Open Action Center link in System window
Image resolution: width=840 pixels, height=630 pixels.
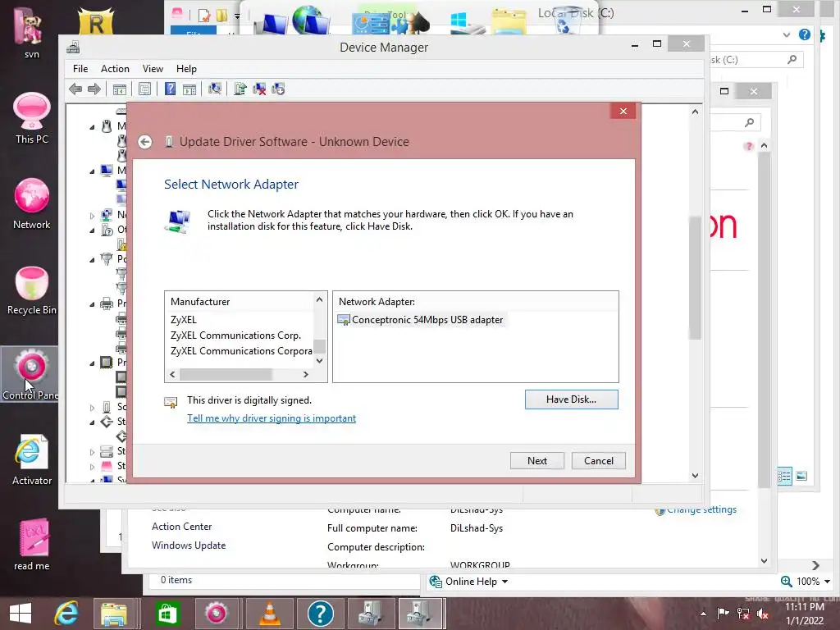point(181,527)
